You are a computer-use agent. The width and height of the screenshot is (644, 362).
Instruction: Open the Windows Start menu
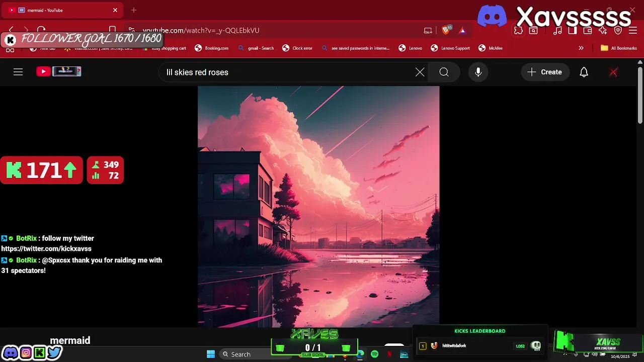pos(211,354)
